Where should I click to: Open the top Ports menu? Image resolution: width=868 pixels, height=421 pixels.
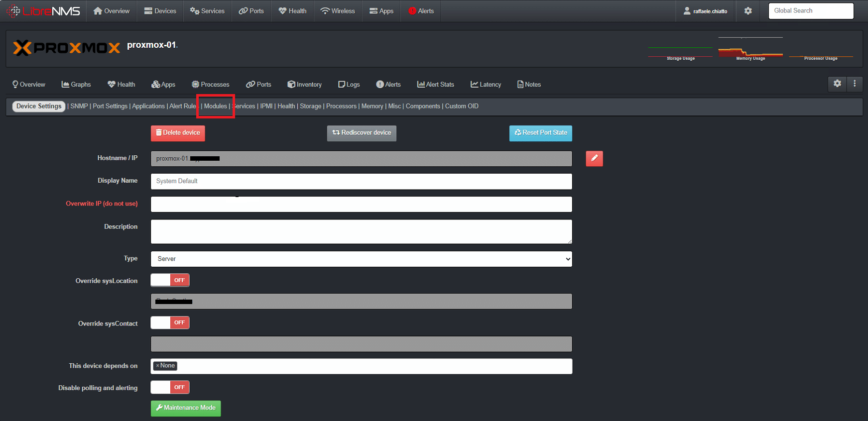click(x=251, y=11)
